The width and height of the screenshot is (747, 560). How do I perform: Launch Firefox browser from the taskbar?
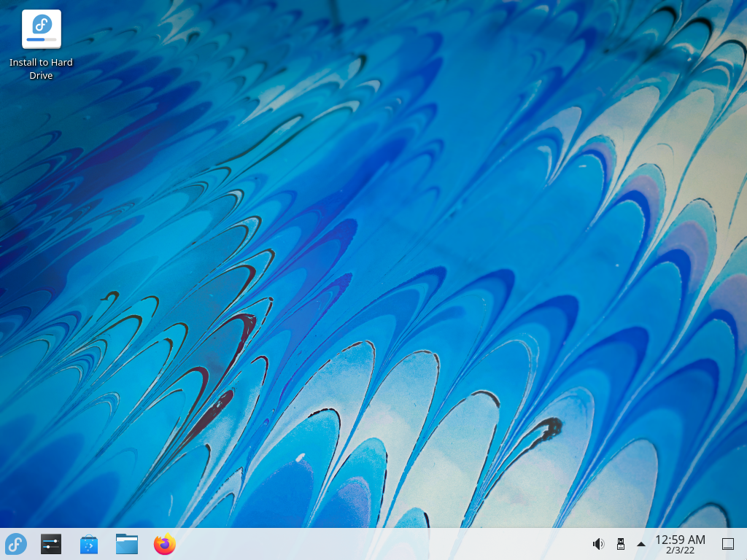(165, 544)
